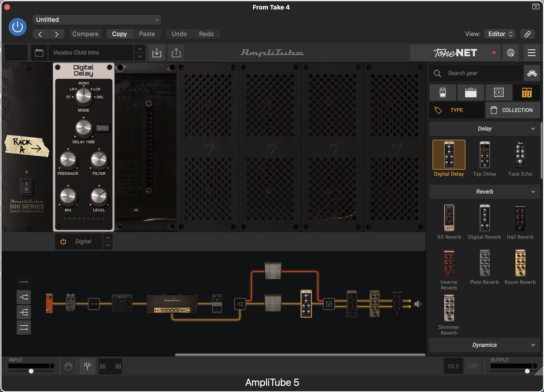
Task: Click the Search gear field
Action: coord(476,73)
